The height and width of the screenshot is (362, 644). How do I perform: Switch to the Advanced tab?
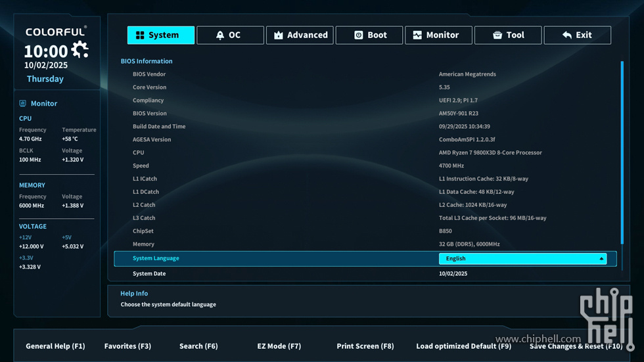(300, 35)
